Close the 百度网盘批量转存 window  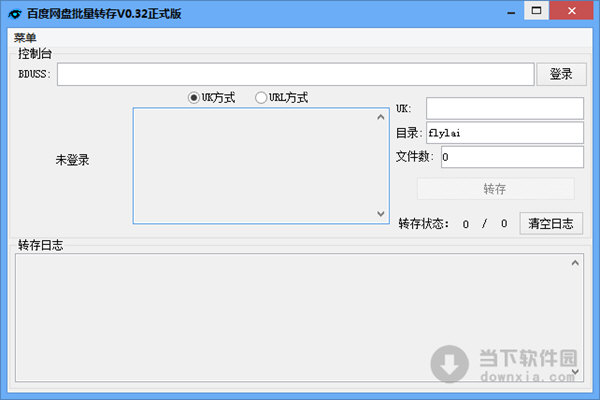click(572, 10)
